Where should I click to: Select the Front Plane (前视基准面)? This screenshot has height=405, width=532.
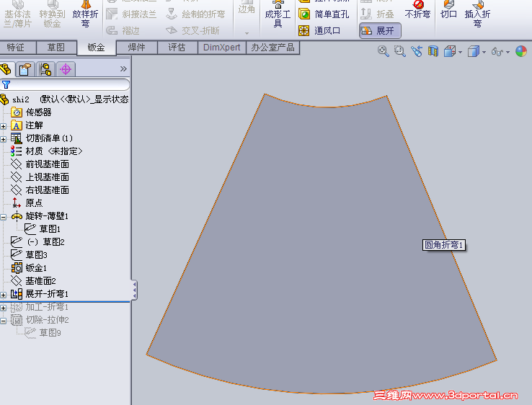click(x=40, y=164)
